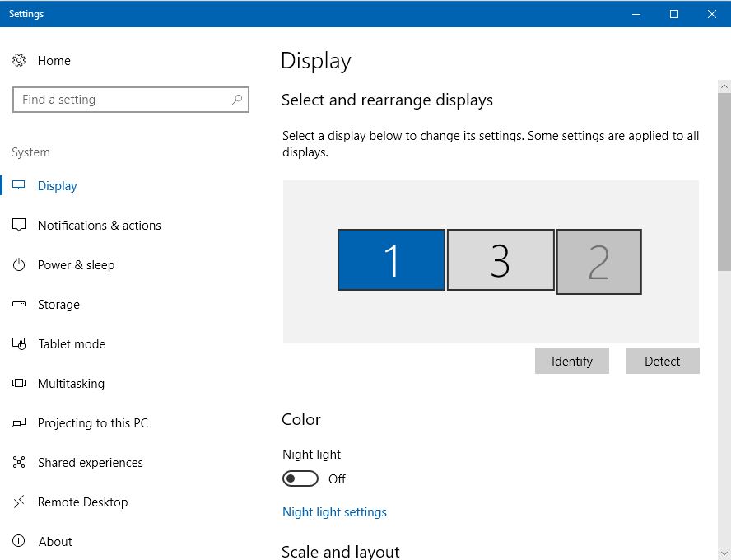Open Night light settings
Image resolution: width=731 pixels, height=560 pixels.
click(x=334, y=511)
